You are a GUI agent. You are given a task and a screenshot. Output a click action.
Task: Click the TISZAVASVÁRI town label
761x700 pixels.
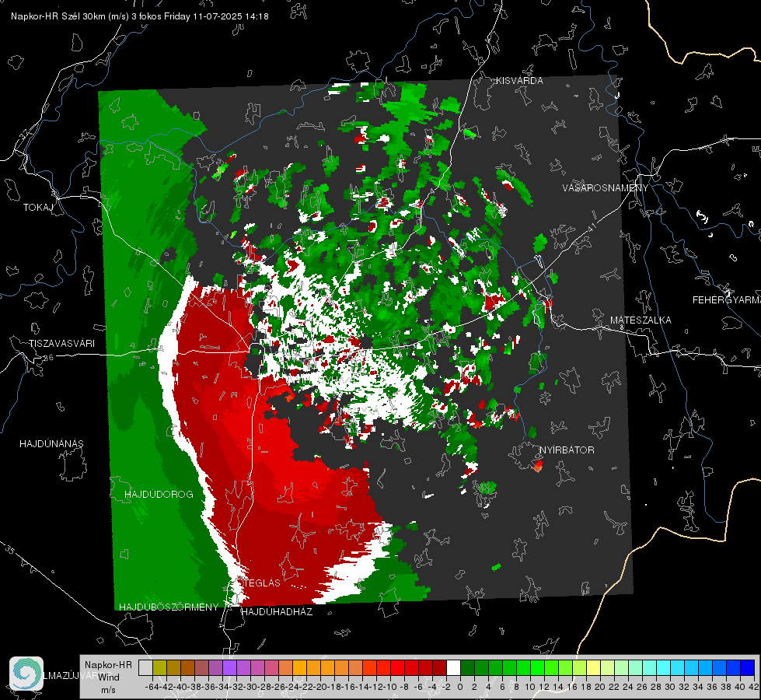[x=62, y=344]
